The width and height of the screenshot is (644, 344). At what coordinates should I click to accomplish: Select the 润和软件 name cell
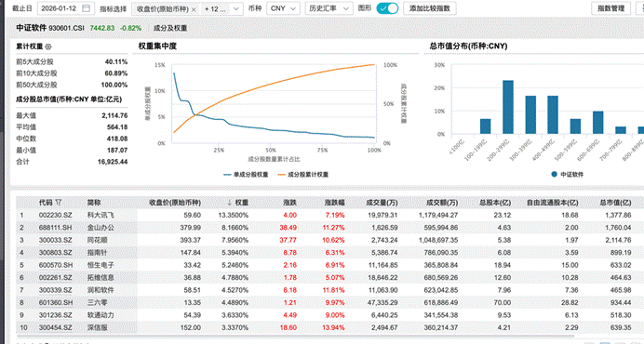point(101,290)
